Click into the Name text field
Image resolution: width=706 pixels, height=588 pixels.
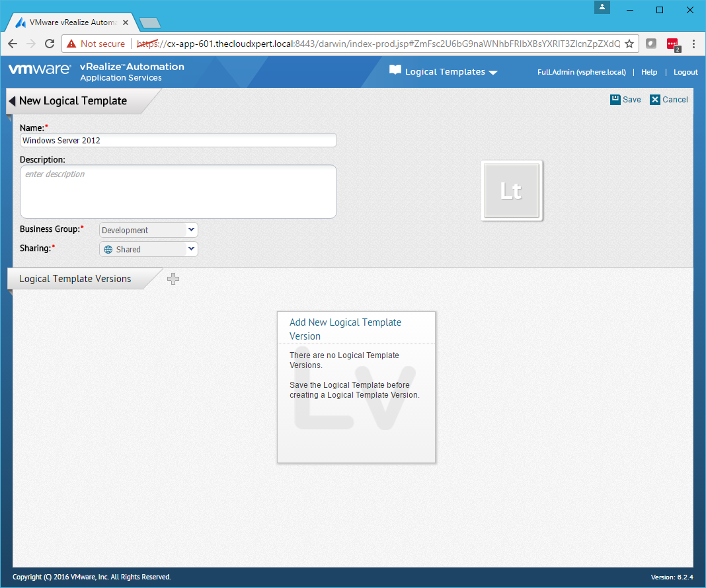[178, 140]
